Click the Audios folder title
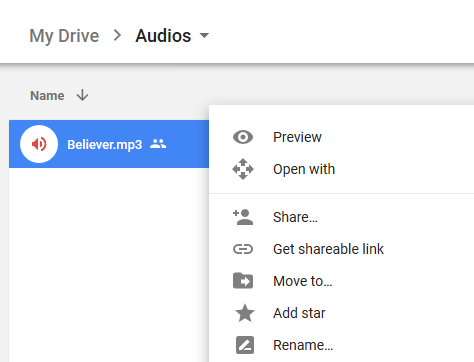The width and height of the screenshot is (474, 362). tap(163, 35)
